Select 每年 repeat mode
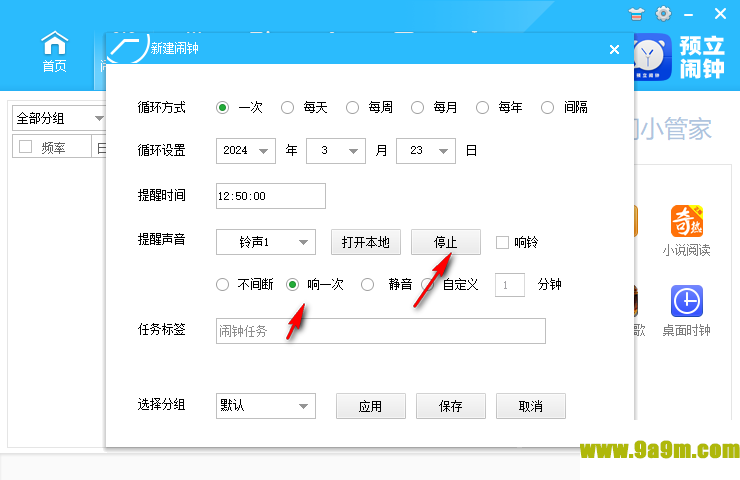Viewport: 740px width, 480px height. [482, 108]
